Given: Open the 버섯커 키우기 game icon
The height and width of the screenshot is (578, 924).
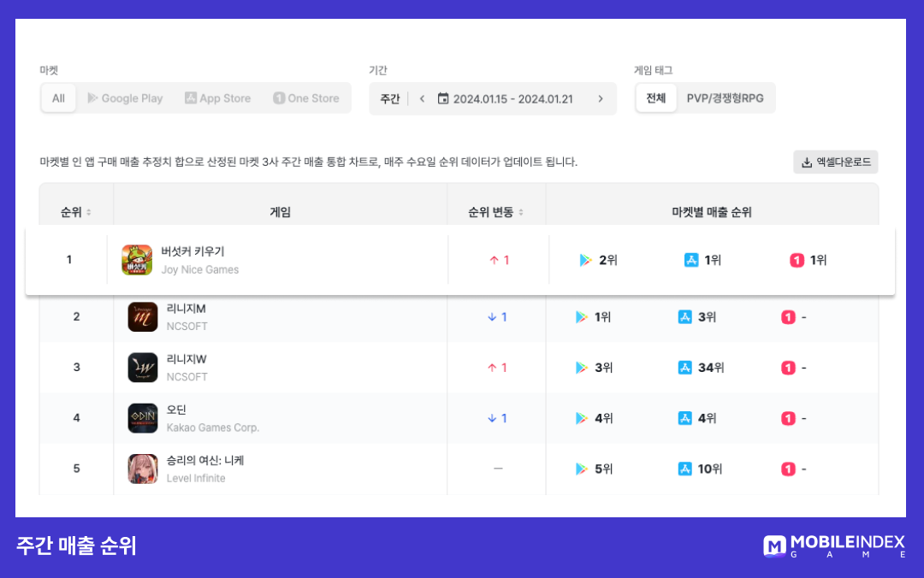Looking at the screenshot, I should click(x=137, y=260).
